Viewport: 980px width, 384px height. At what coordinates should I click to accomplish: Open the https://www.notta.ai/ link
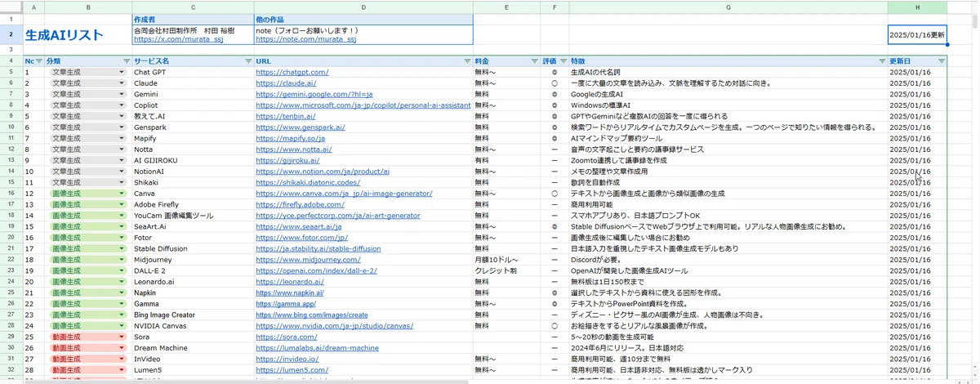[293, 150]
